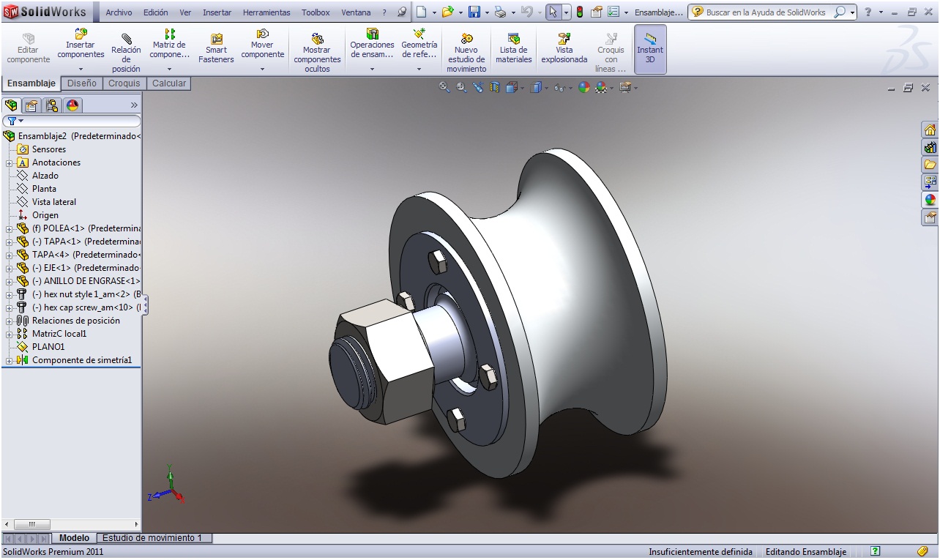Open the Ventana menu
The image size is (940, 560).
[356, 12]
